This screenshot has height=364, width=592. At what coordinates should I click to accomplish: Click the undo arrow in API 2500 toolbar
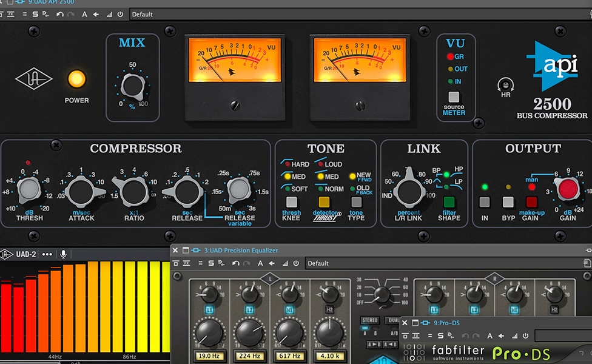click(x=59, y=15)
